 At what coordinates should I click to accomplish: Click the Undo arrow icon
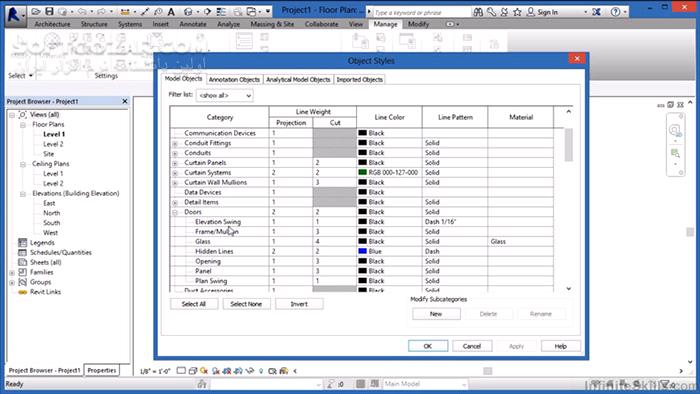pos(83,12)
